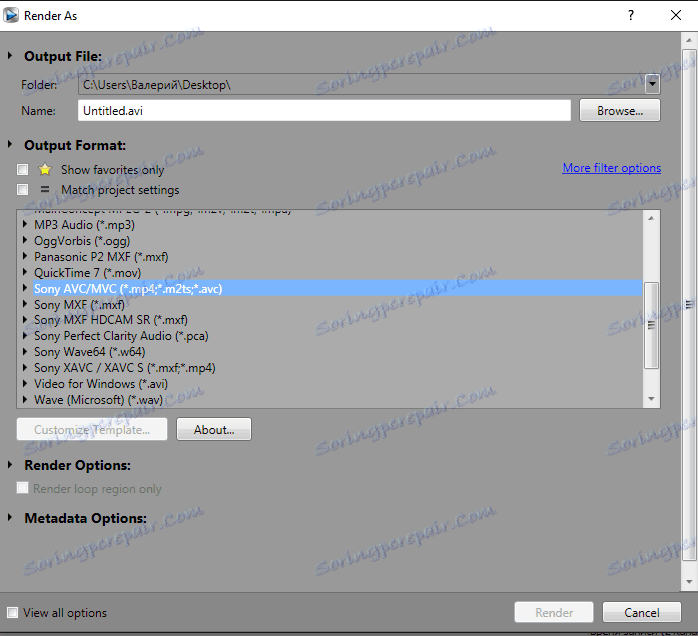Select Sony Perfect Clarity Audio format

(122, 336)
